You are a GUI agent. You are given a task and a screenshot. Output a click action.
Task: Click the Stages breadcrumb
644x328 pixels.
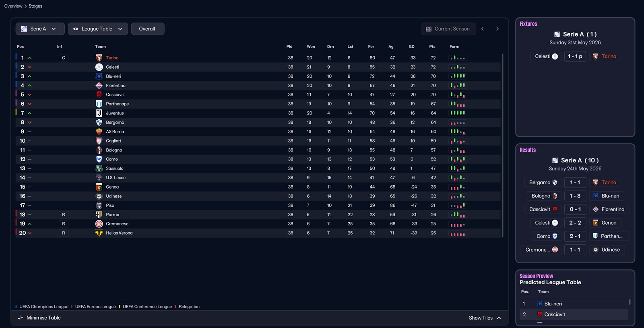click(35, 6)
